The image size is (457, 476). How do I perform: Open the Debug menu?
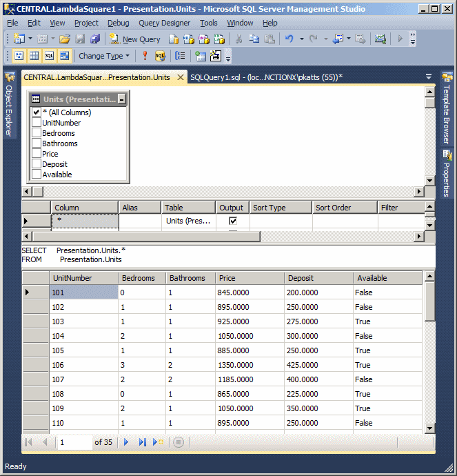[x=119, y=23]
